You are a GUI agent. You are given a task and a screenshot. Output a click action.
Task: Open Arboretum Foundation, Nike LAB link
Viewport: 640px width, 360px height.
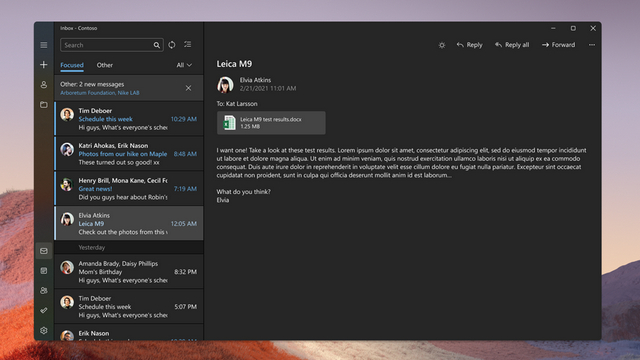[100, 93]
